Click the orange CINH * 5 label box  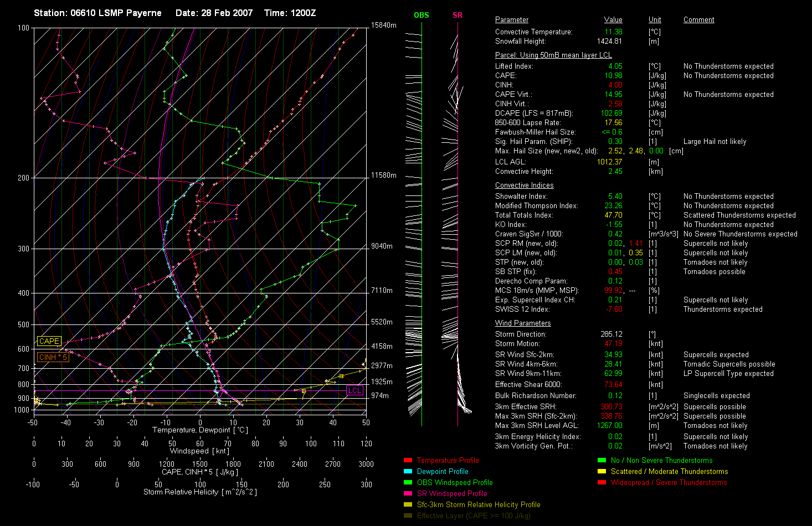click(x=53, y=357)
